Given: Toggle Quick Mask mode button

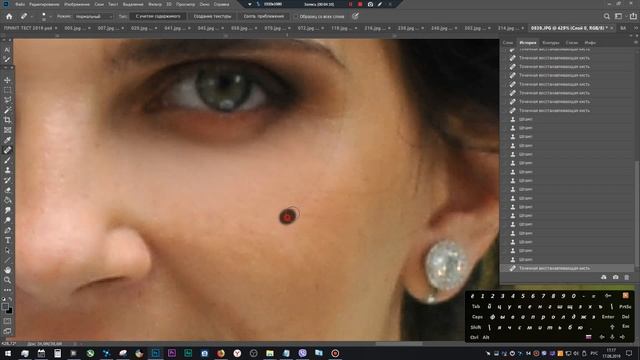Looking at the screenshot, I should [x=7, y=321].
